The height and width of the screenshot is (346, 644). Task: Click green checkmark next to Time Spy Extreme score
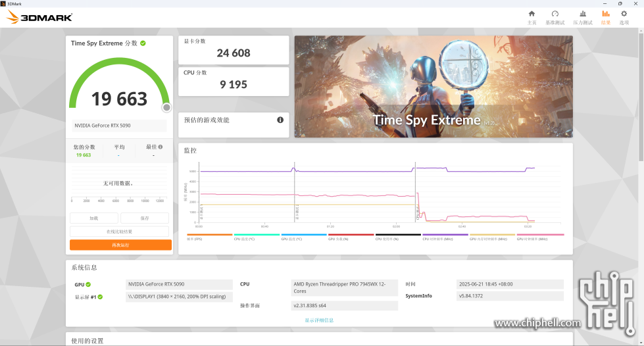coord(143,43)
